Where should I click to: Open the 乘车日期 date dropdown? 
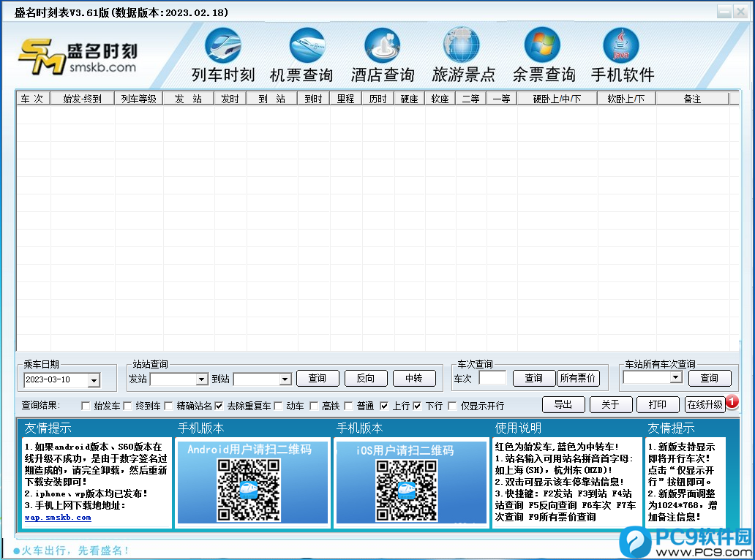(x=94, y=380)
